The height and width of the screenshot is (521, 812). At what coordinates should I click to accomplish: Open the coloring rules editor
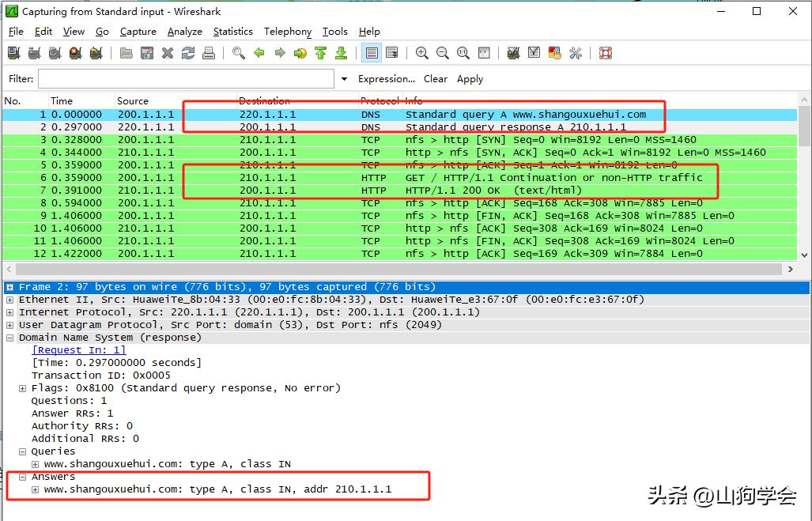point(554,53)
